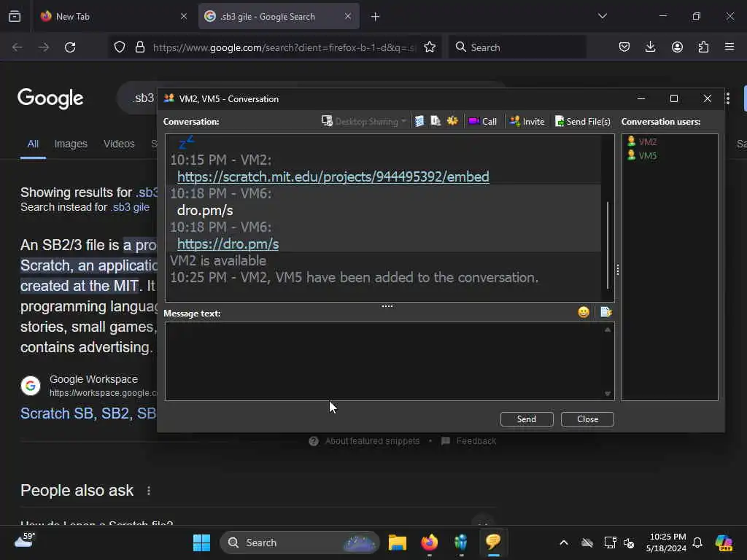
Task: Open the messenger speech bubble taskbar app
Action: (493, 542)
